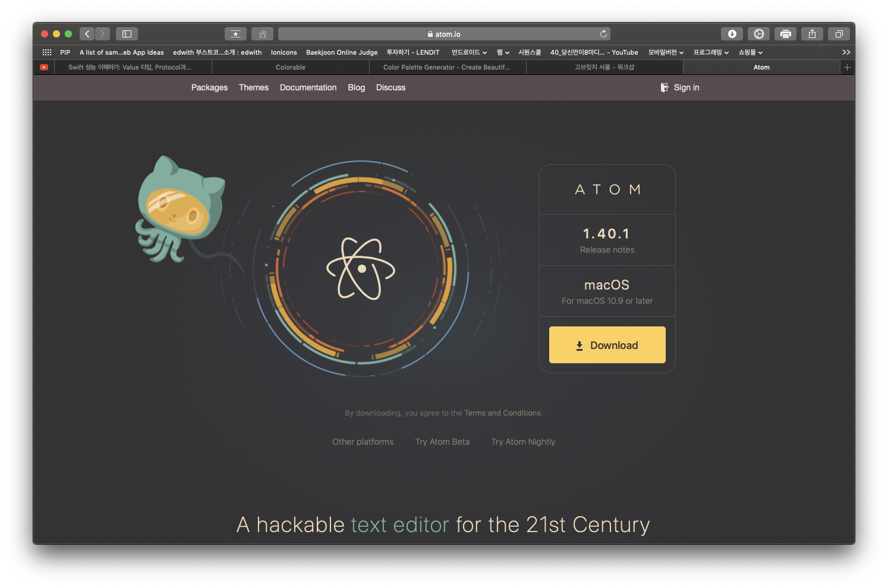
Task: Click Sign in on Atom site
Action: 680,87
